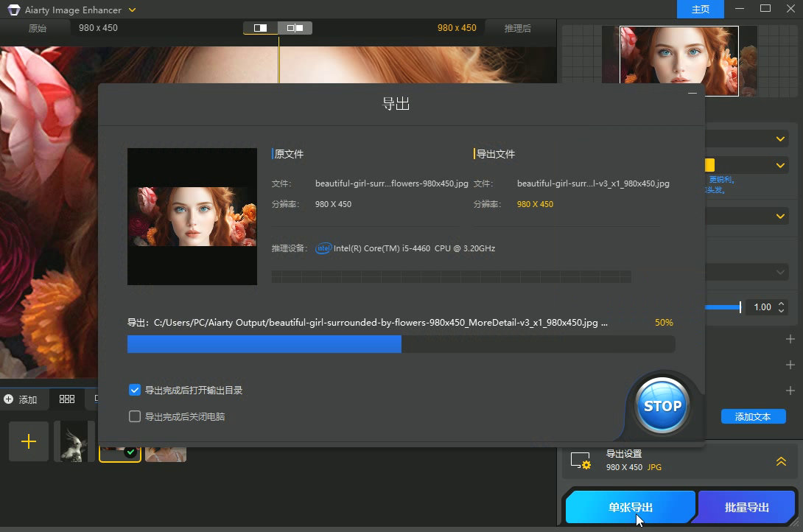Open the 主页 home tab
The width and height of the screenshot is (803, 532).
coord(701,10)
